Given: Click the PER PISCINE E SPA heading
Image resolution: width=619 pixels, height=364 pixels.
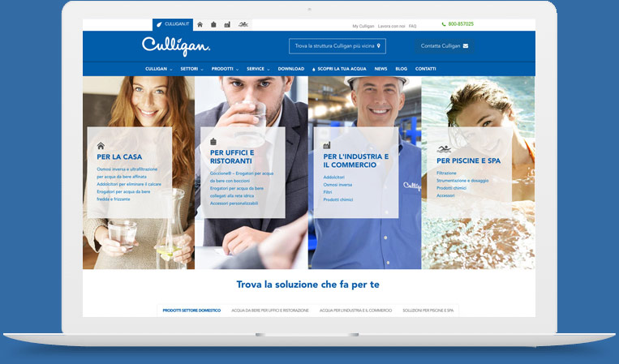Looking at the screenshot, I should pos(469,161).
